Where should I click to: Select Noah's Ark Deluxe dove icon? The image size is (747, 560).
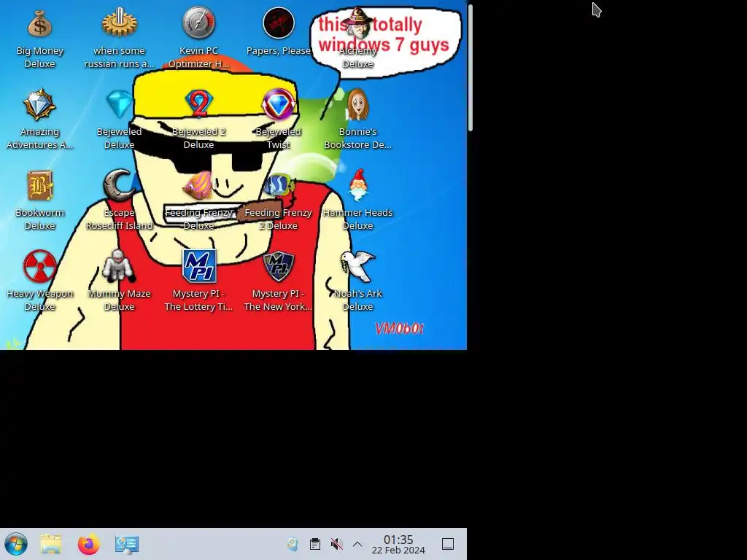[x=357, y=266]
